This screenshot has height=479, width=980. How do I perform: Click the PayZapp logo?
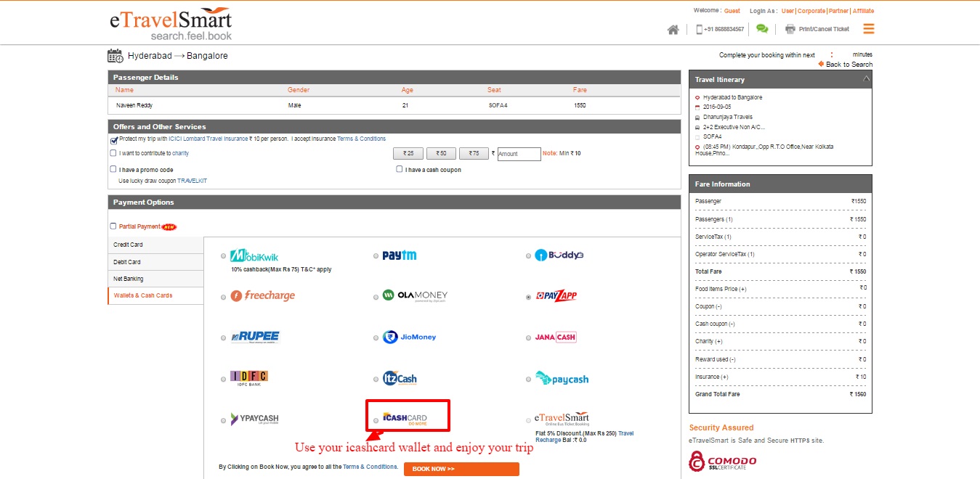point(556,296)
